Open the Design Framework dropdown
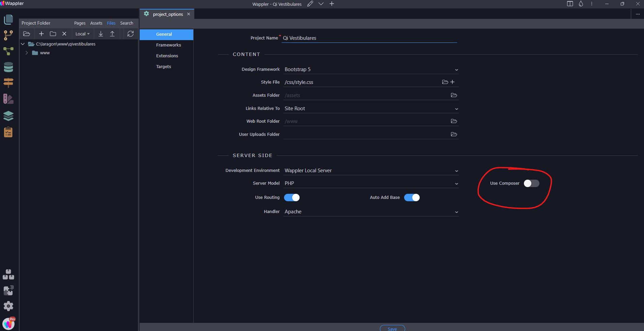 coord(370,69)
